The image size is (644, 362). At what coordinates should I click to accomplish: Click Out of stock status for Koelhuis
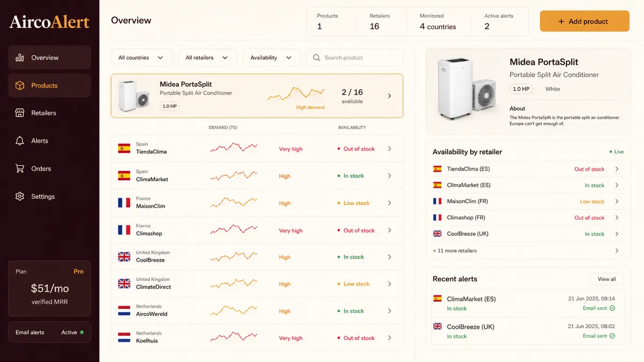pos(356,338)
